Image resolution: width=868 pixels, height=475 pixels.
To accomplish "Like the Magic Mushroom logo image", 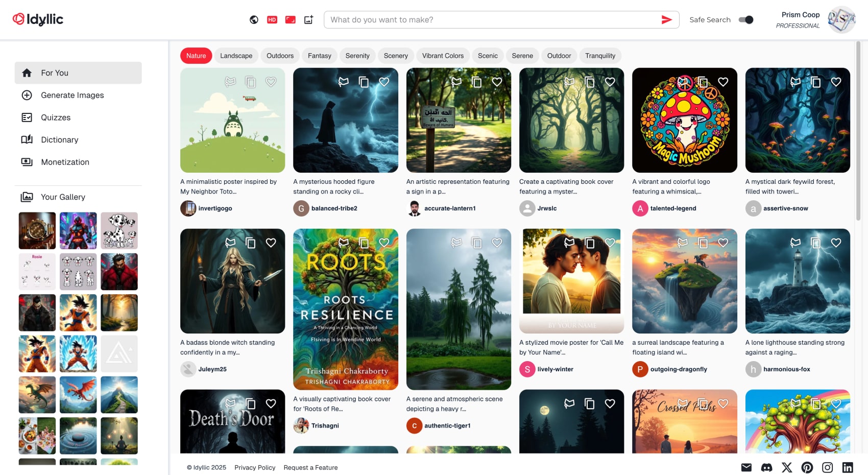I will [x=723, y=82].
